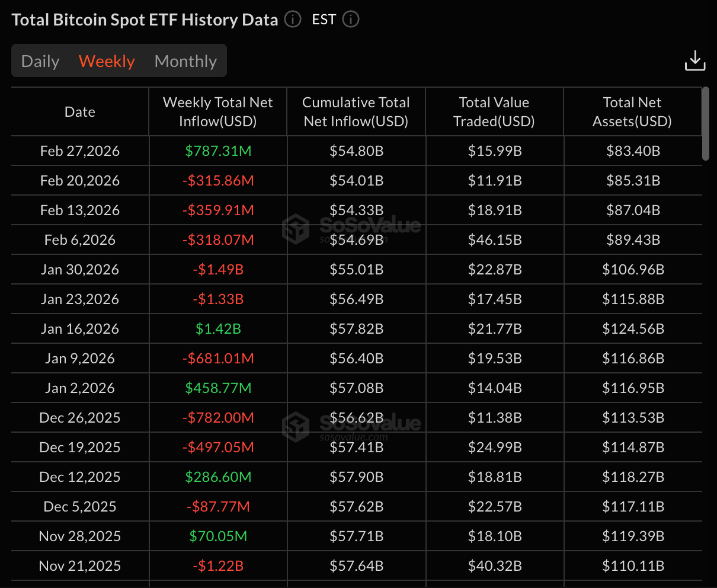Switch to the Daily tab
Image resolution: width=717 pixels, height=588 pixels.
[40, 61]
